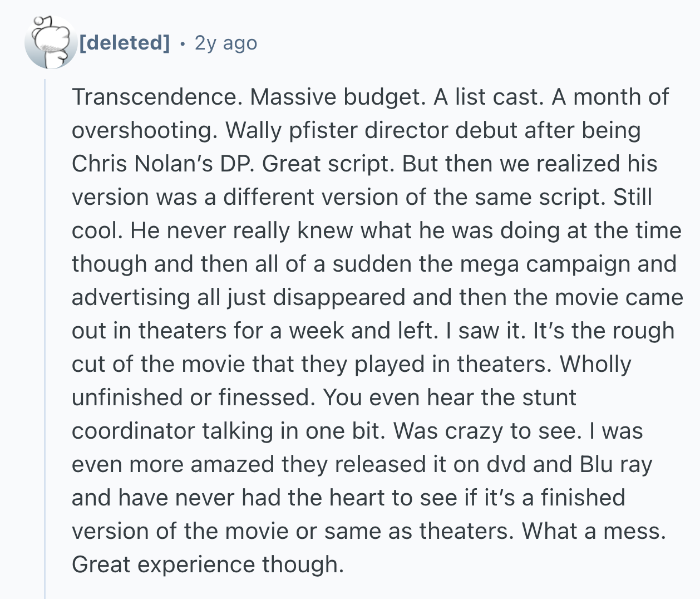The image size is (700, 599).
Task: Click the "2y ago" comment timestamp
Action: 226,43
